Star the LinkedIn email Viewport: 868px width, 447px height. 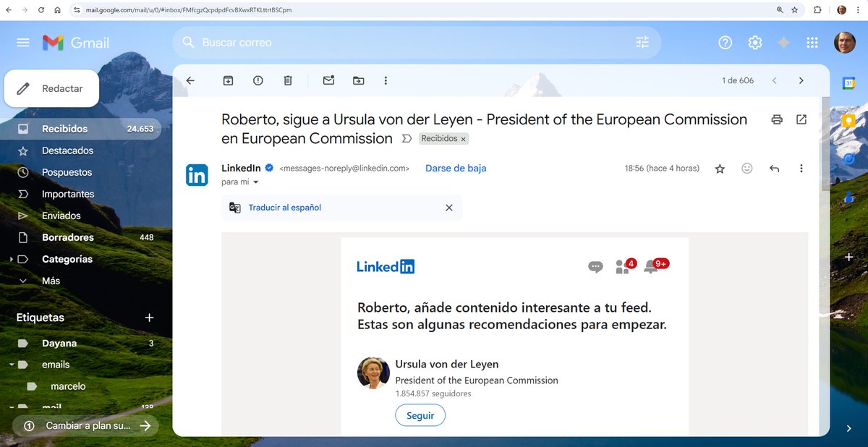tap(720, 168)
